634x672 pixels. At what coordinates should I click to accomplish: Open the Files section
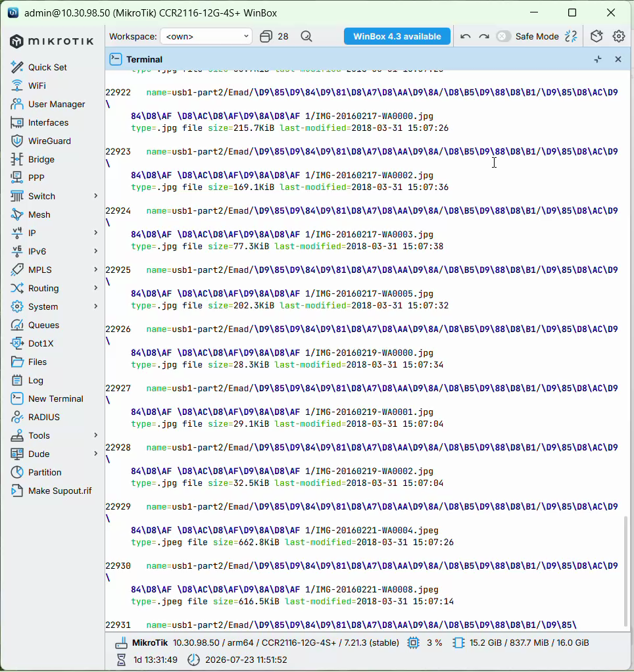point(37,362)
